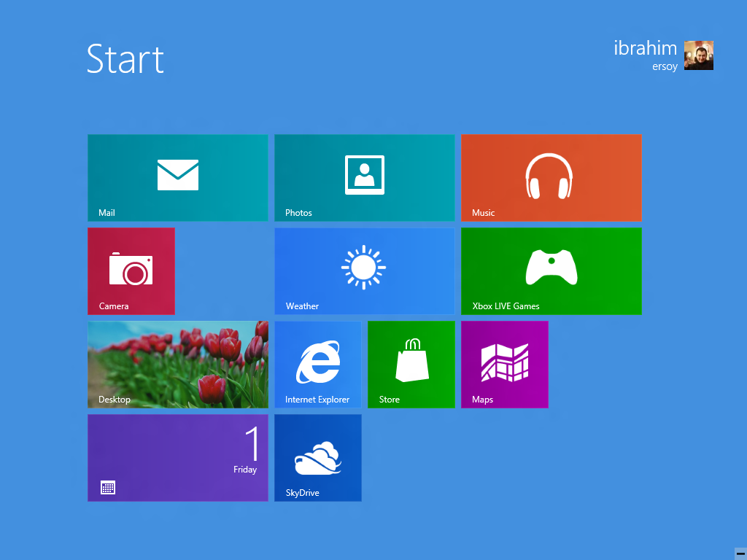Click the ibrahim ersoy user name

646,55
